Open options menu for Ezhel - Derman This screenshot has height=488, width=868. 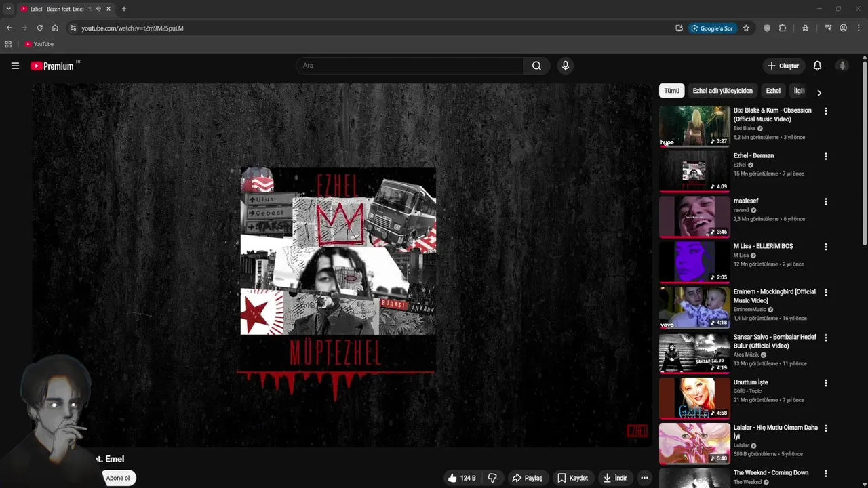point(825,157)
